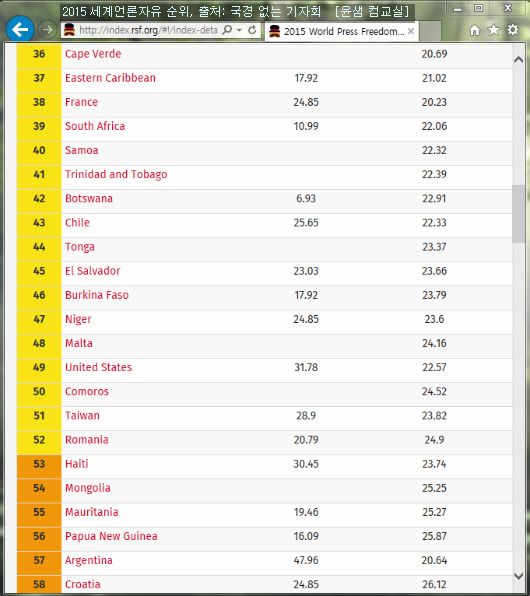Viewport: 530px width, 596px height.
Task: Click the value 30.45 in Haiti row
Action: [306, 464]
